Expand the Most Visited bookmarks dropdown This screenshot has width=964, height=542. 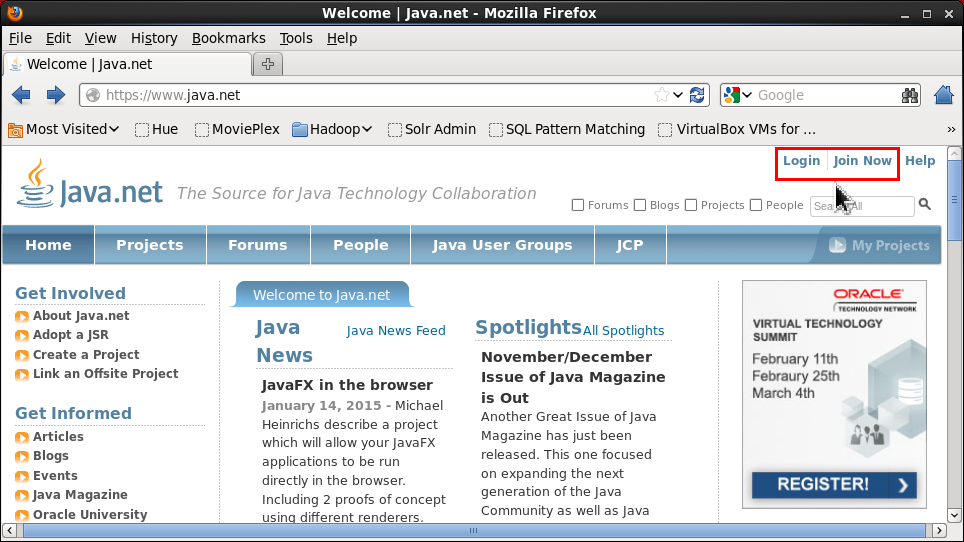(64, 129)
